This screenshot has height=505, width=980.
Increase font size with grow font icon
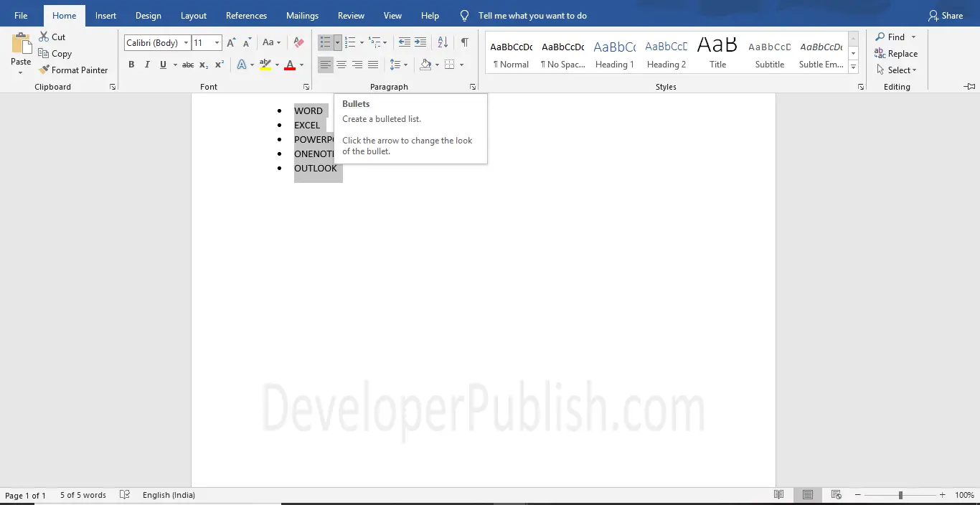(x=231, y=43)
